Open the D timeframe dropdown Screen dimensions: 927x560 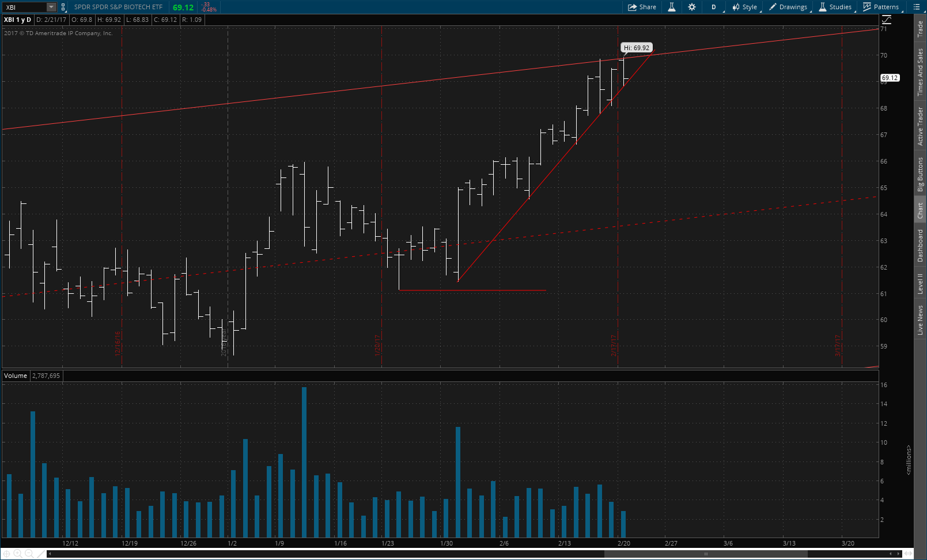point(714,7)
